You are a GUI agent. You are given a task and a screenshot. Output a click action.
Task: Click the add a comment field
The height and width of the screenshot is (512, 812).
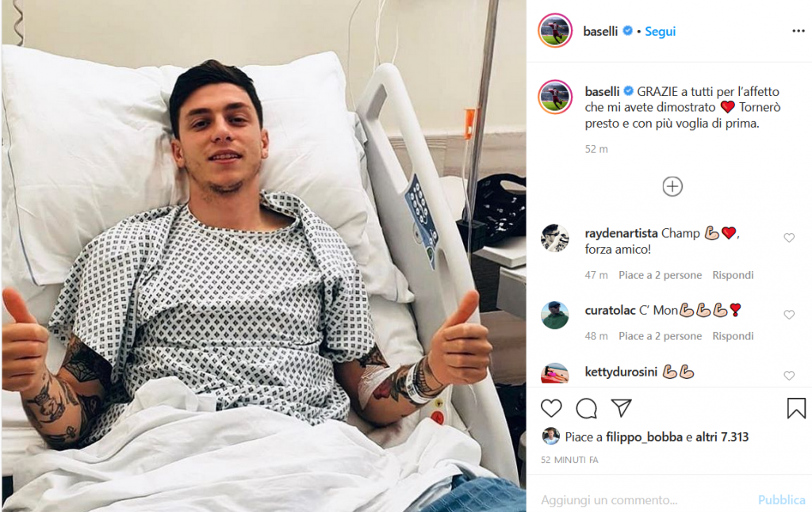(647, 499)
